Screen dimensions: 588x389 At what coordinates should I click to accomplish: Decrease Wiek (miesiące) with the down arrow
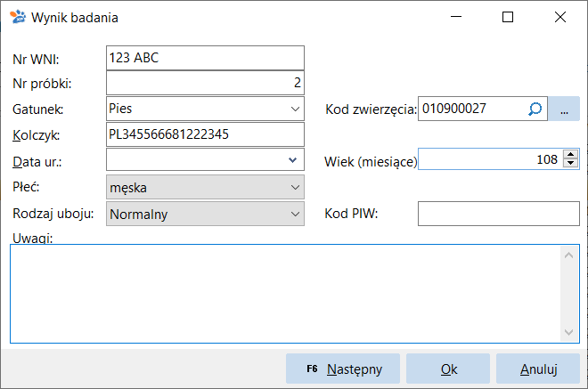coord(571,163)
